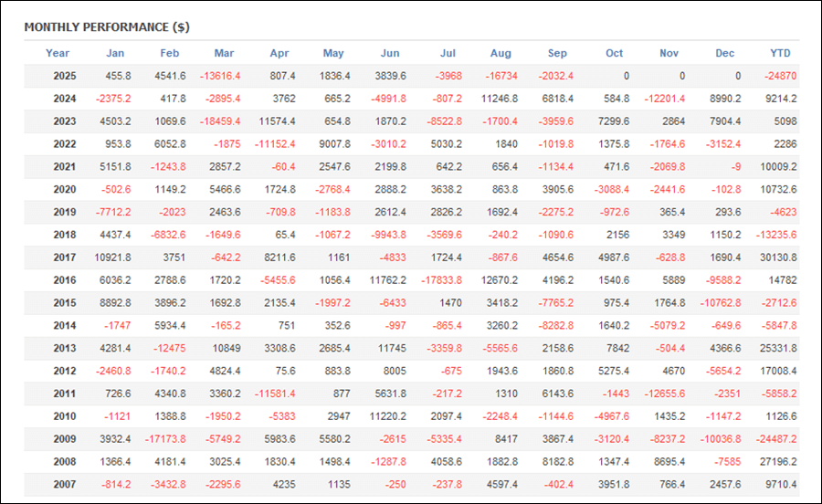Click the Year column header
Viewport: 822px width, 504px height.
(58, 53)
